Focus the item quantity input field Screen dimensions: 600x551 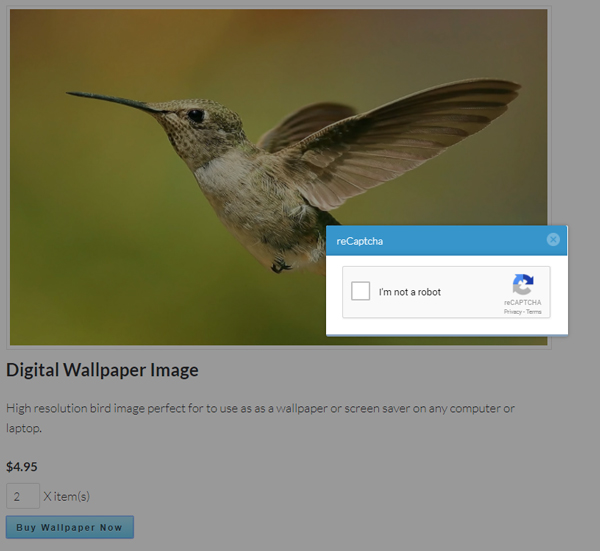23,496
